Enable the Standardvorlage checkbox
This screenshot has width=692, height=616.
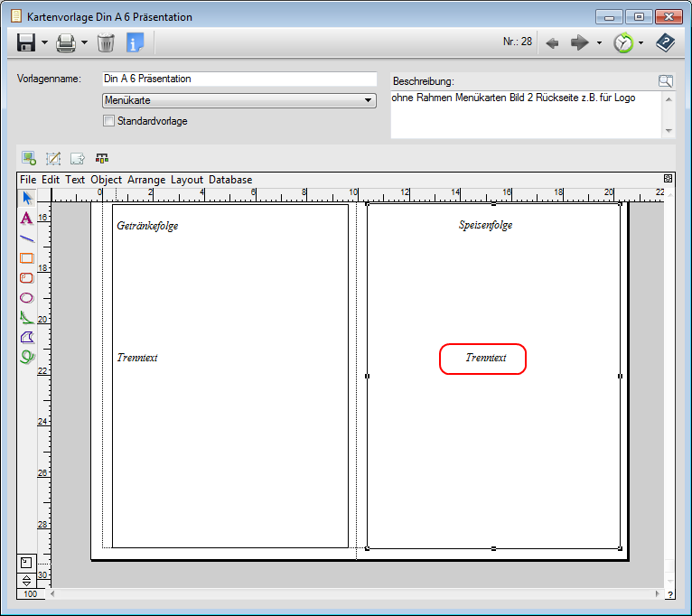pos(109,121)
